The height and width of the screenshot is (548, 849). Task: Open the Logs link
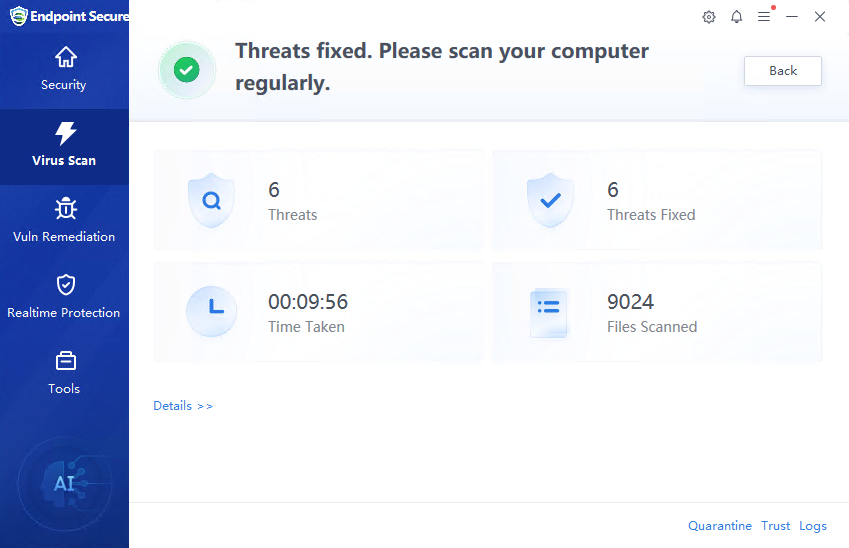pyautogui.click(x=813, y=526)
